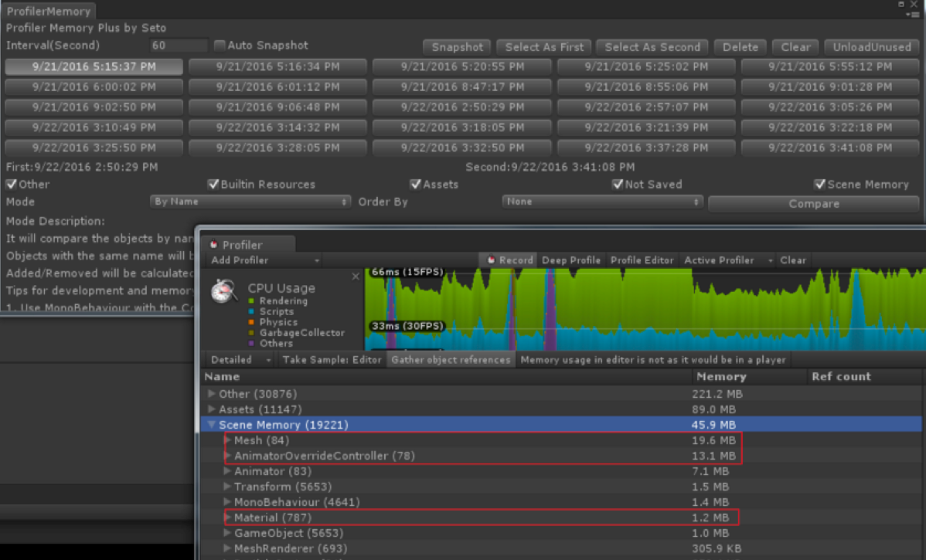Image resolution: width=926 pixels, height=560 pixels.
Task: Click the Select As First button
Action: [x=543, y=47]
